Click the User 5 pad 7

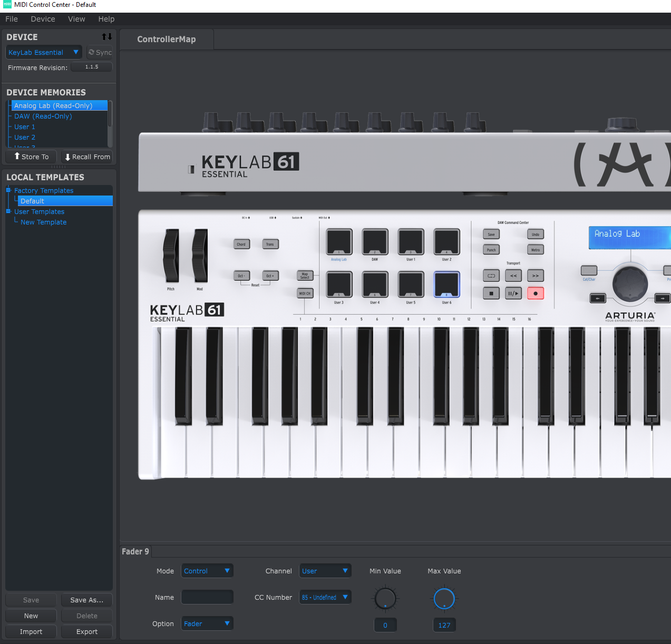tap(411, 285)
